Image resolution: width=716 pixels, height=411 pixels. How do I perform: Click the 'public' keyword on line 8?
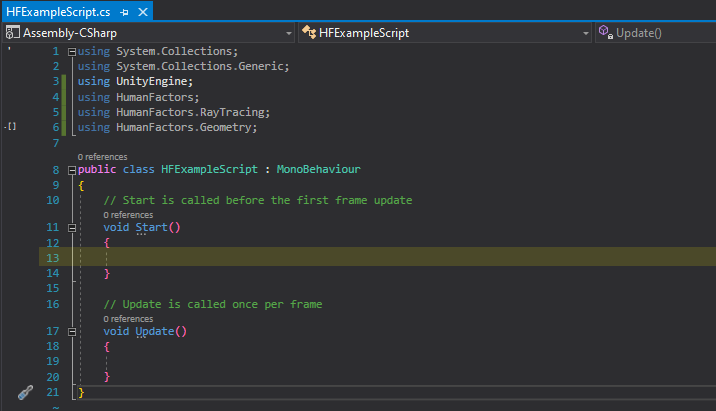tap(97, 169)
